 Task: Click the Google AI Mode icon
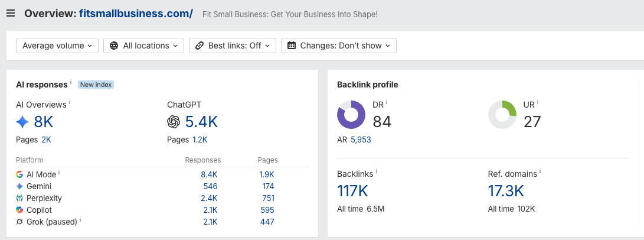pos(19,174)
